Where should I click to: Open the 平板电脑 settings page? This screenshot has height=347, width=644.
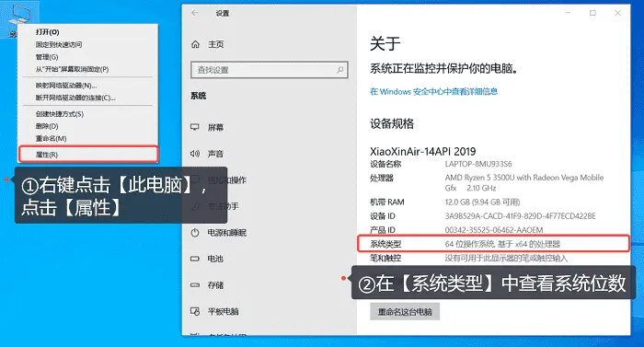point(223,311)
